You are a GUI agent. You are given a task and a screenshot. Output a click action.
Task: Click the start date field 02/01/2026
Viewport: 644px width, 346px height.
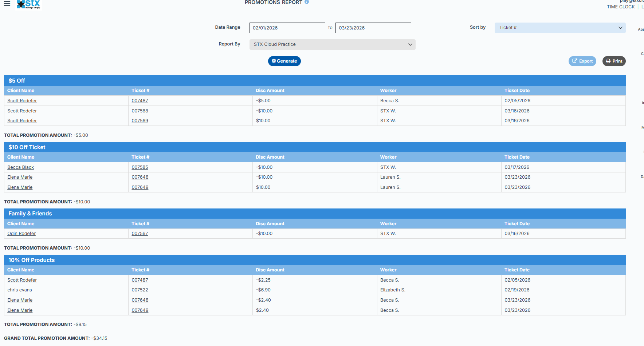[287, 28]
